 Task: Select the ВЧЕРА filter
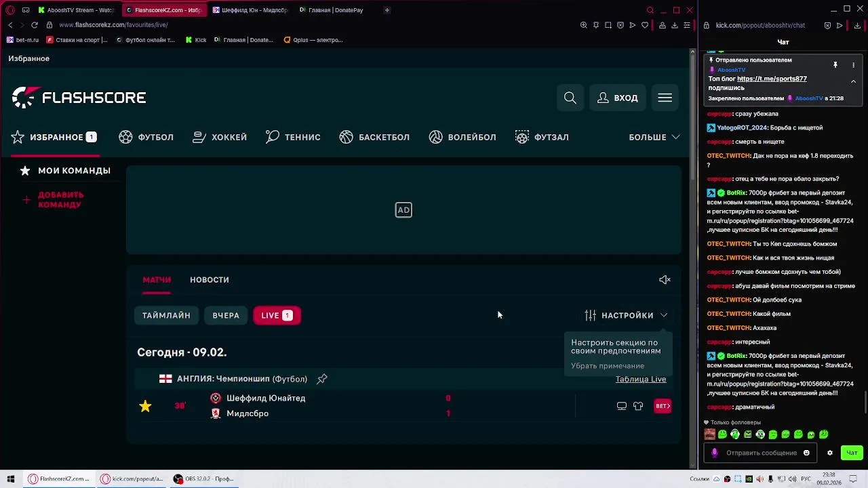[226, 315]
